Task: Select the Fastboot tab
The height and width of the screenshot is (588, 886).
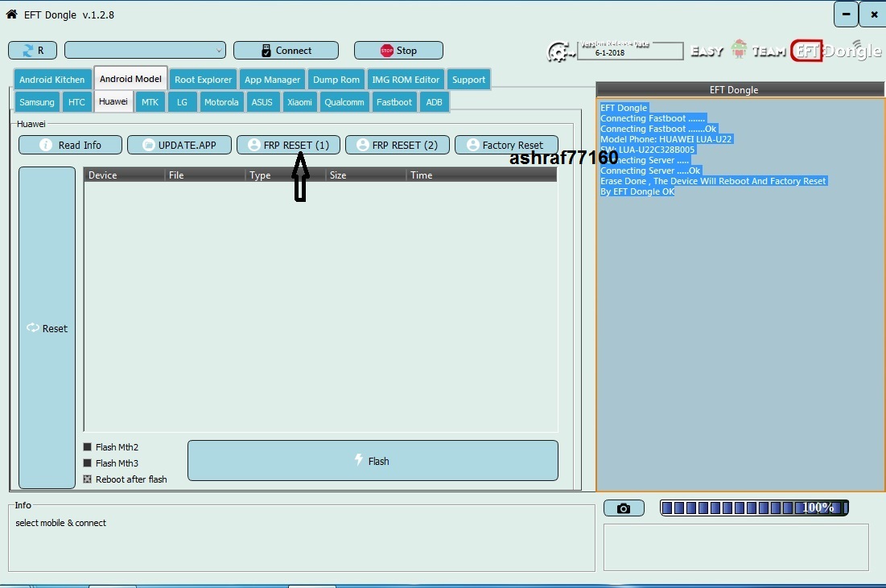Action: pyautogui.click(x=394, y=102)
